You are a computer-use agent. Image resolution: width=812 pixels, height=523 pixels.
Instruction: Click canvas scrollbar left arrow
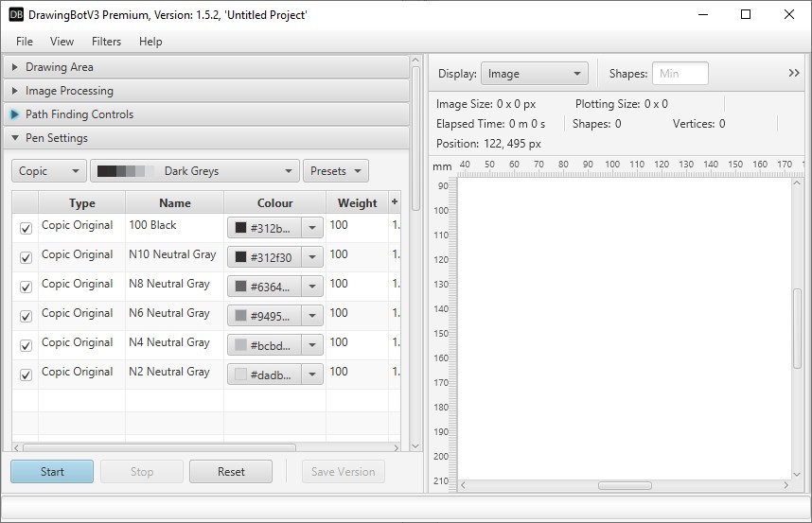[x=463, y=485]
